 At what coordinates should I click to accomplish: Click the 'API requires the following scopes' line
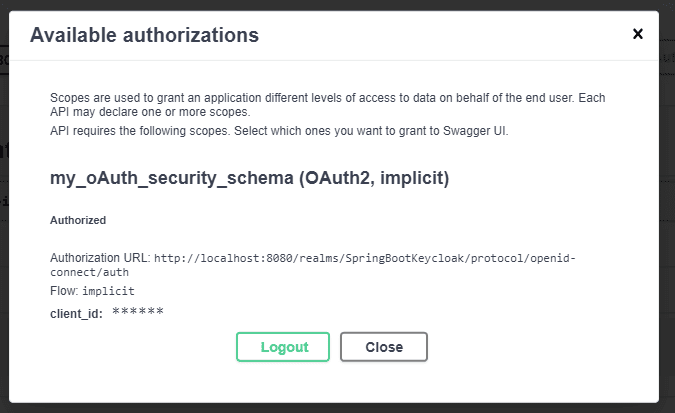point(279,130)
